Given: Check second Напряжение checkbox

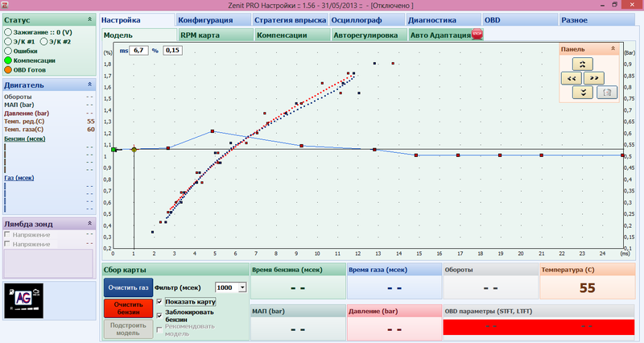Looking at the screenshot, I should [7, 244].
